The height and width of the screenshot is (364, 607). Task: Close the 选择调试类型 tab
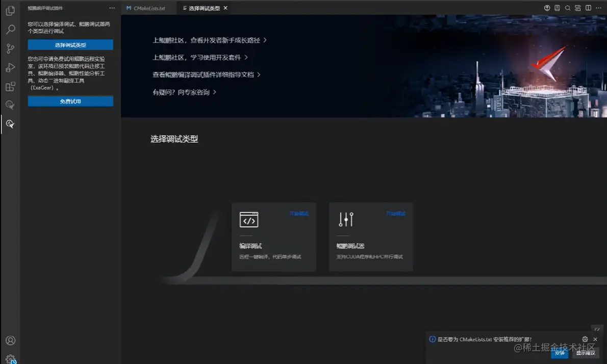point(225,8)
